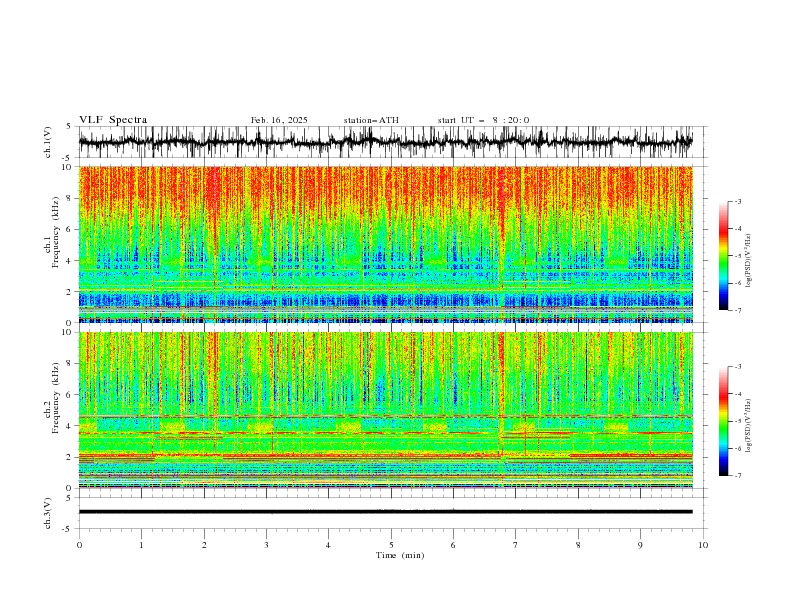Click the upper colorbar's log(PSD) label
This screenshot has height=612, width=792.
[749, 261]
